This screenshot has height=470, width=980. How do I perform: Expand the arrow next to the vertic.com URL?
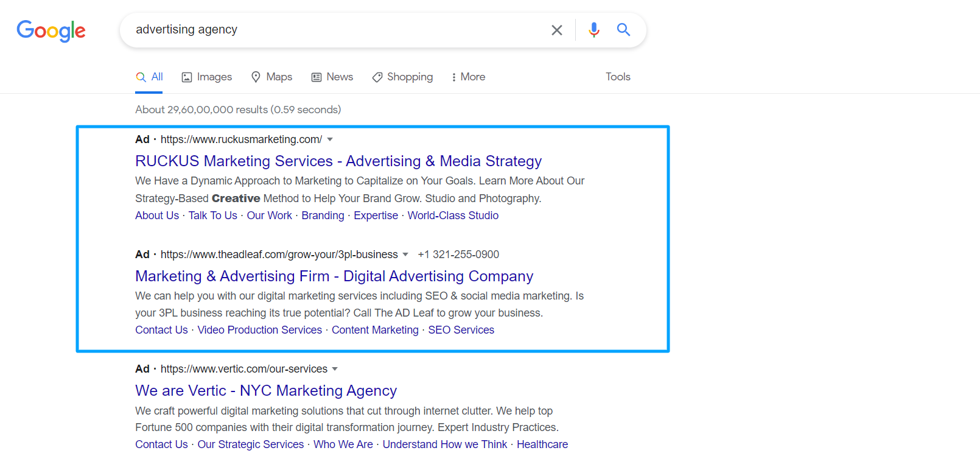click(x=335, y=369)
